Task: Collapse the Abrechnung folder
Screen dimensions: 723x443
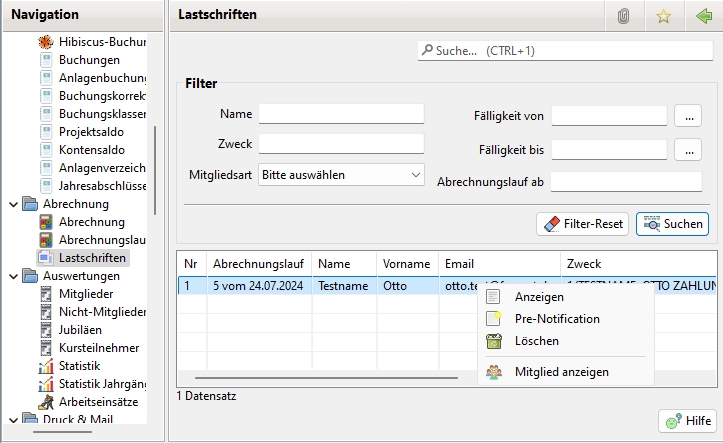Action: pyautogui.click(x=13, y=204)
